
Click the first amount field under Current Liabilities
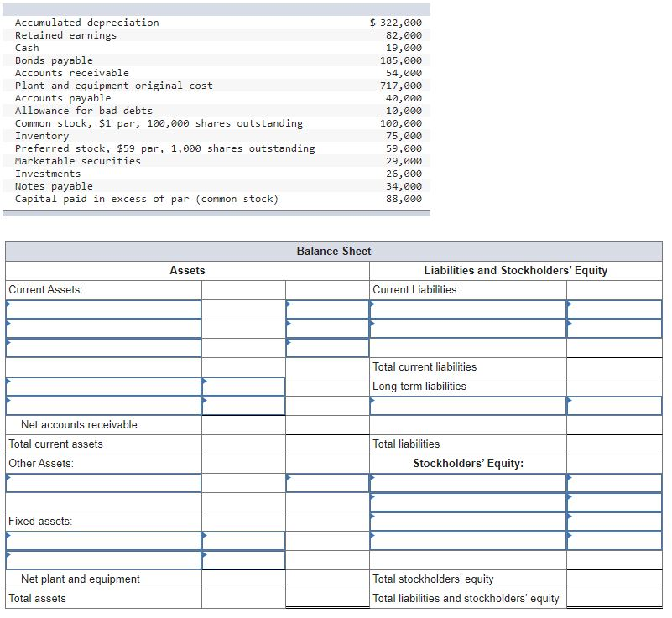[614, 309]
